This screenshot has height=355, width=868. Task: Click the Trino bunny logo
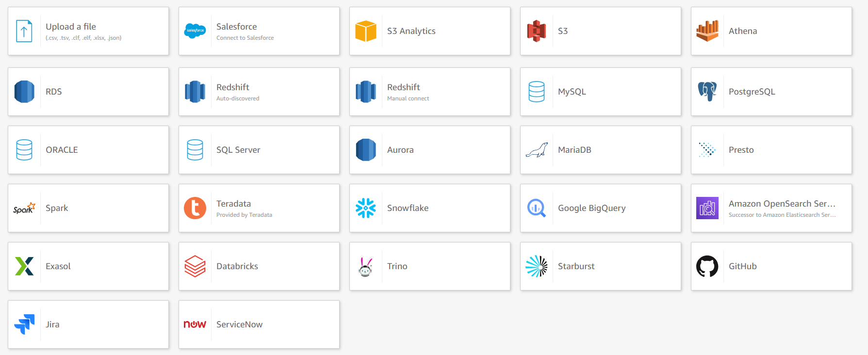click(x=366, y=266)
